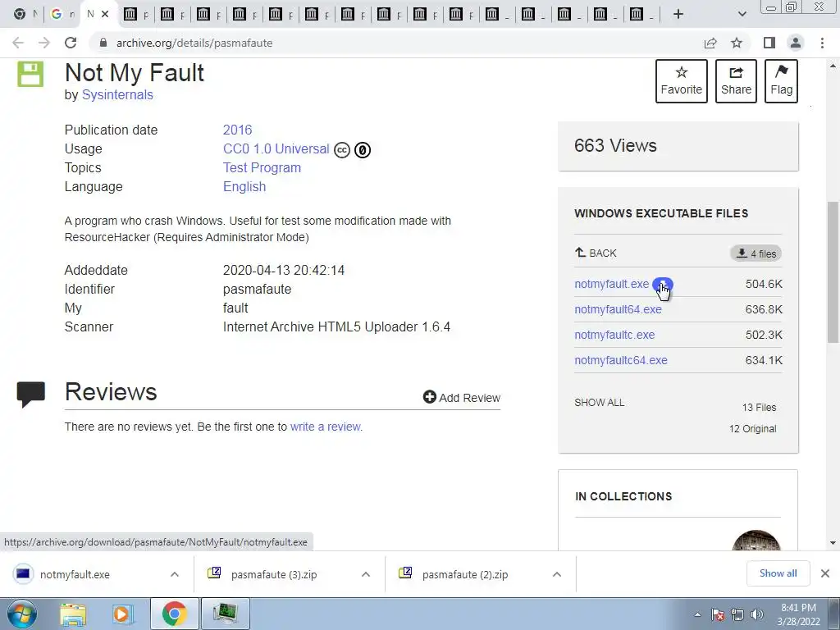Open the Windows Start menu

[x=21, y=614]
